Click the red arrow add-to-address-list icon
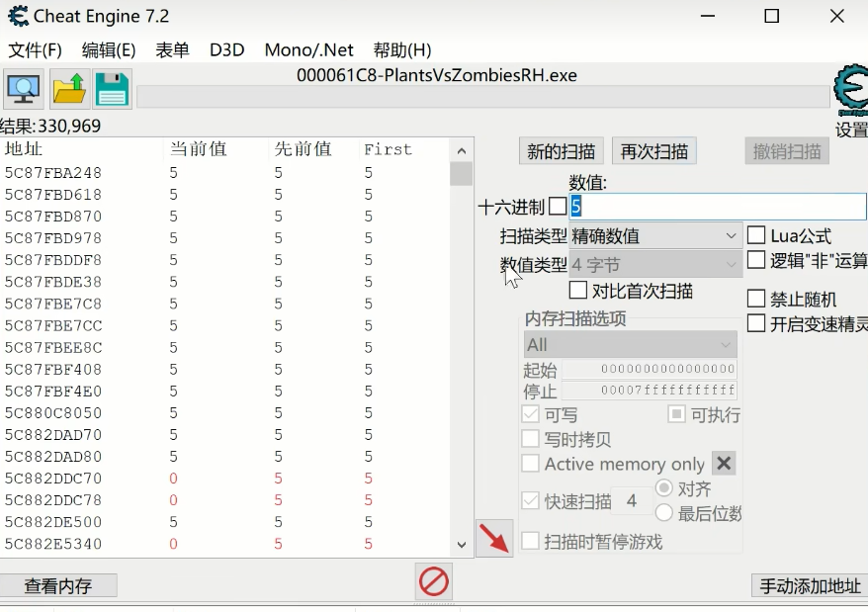This screenshot has height=612, width=868. tap(494, 538)
